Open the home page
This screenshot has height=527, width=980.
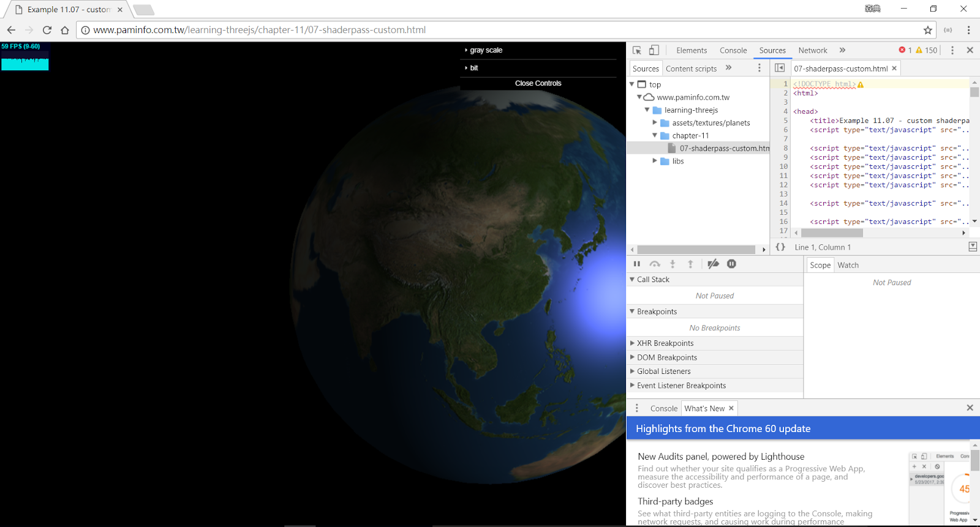coord(65,30)
